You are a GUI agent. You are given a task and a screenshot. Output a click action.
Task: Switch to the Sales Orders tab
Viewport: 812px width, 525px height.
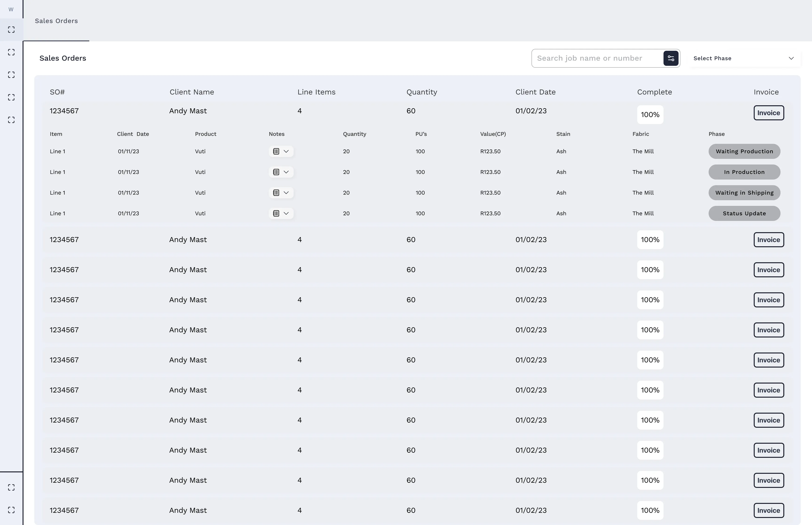tap(56, 21)
